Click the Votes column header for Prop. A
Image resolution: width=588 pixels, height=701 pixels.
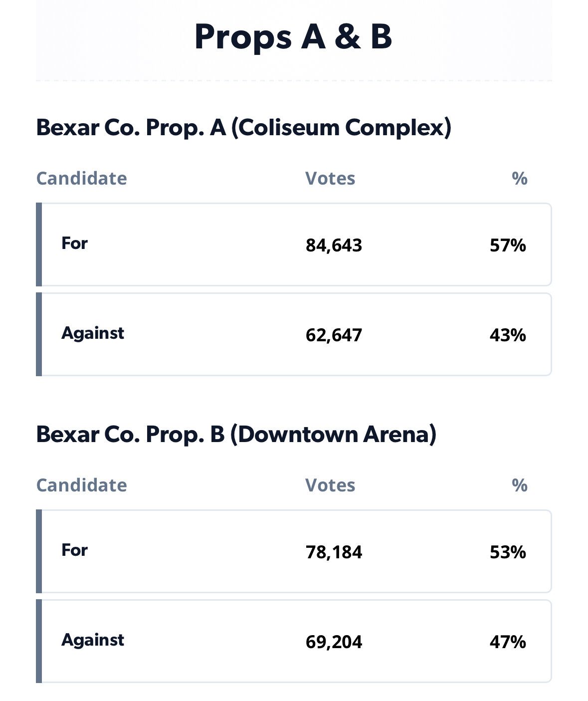coord(330,178)
